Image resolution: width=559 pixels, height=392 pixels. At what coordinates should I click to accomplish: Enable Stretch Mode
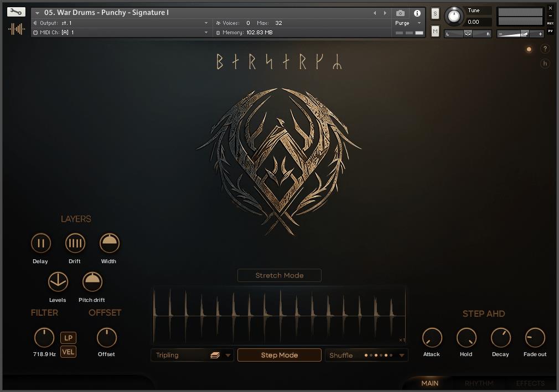(x=279, y=275)
